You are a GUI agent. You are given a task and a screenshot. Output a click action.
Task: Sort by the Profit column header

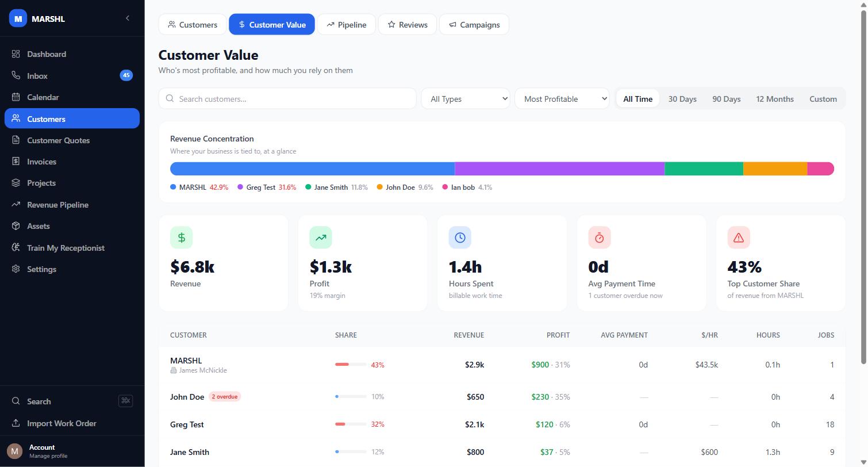click(558, 335)
